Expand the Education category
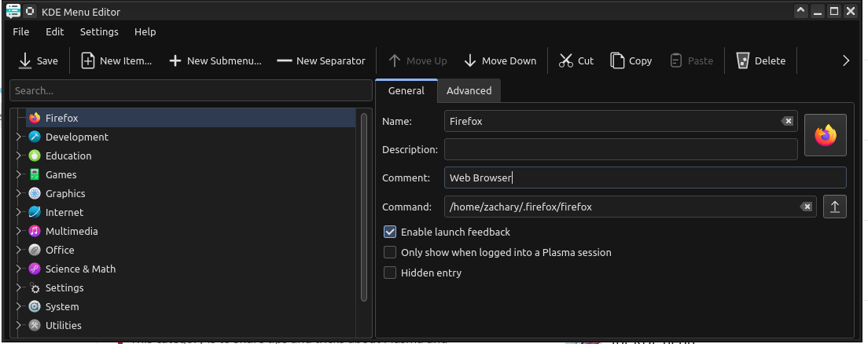The width and height of the screenshot is (868, 344). (19, 156)
